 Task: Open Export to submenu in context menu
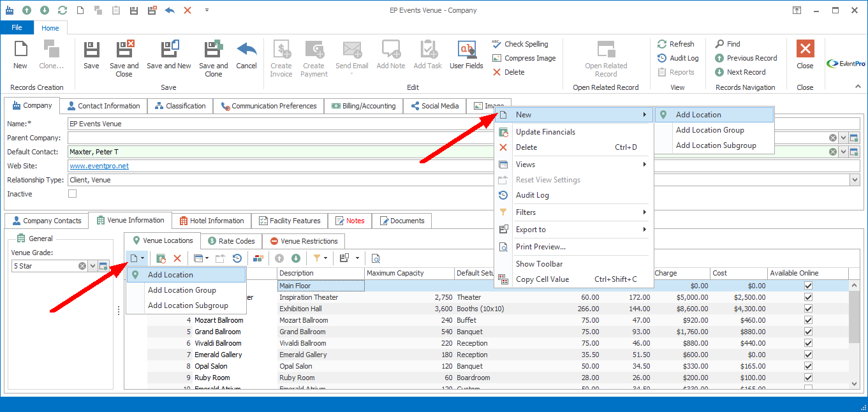coord(573,230)
